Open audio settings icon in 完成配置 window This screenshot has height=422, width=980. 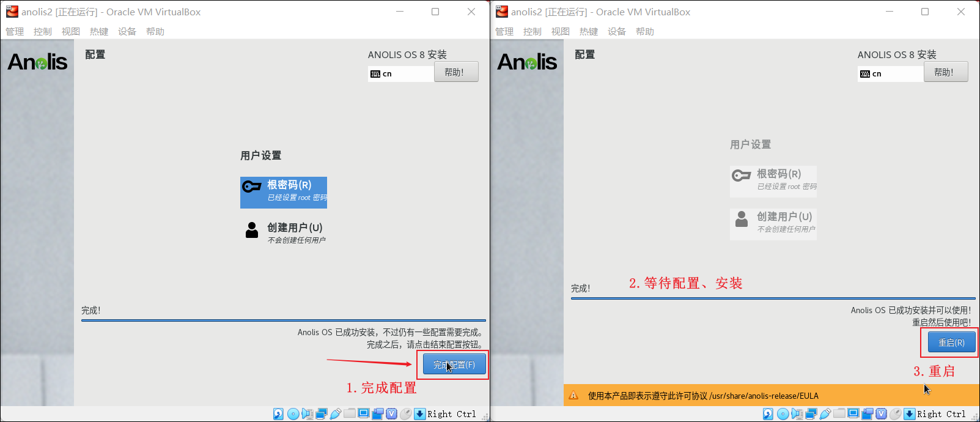pos(308,414)
